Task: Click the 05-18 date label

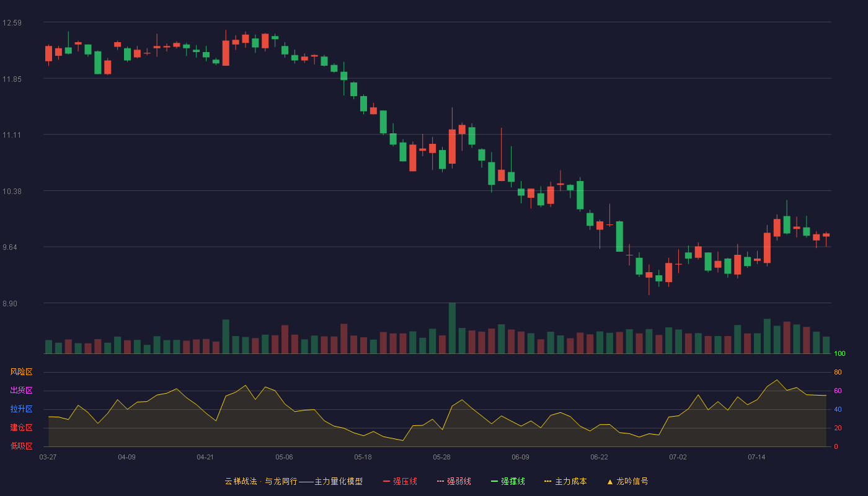Action: pyautogui.click(x=363, y=457)
